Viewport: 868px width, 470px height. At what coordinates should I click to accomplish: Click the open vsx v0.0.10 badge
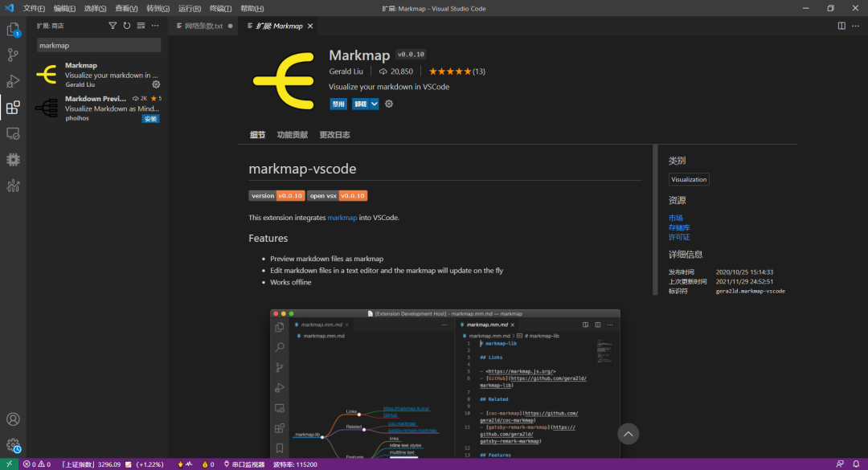pos(337,195)
